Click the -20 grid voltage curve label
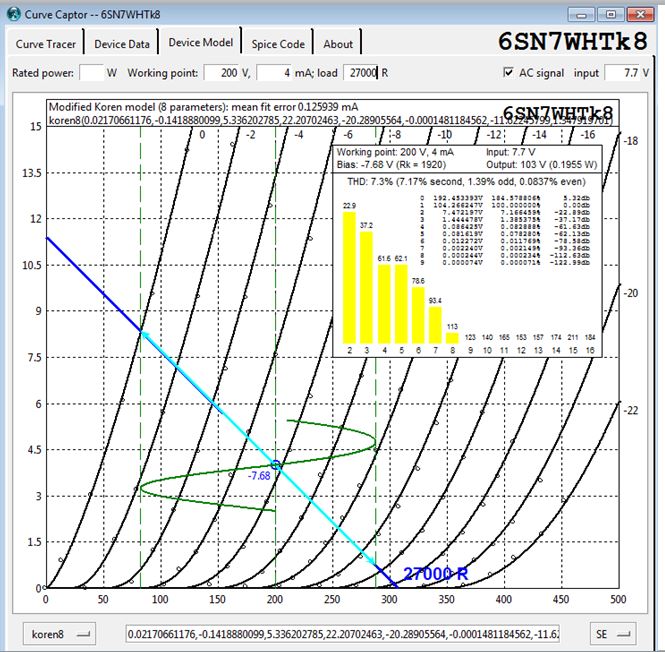This screenshot has height=652, width=665. (631, 293)
